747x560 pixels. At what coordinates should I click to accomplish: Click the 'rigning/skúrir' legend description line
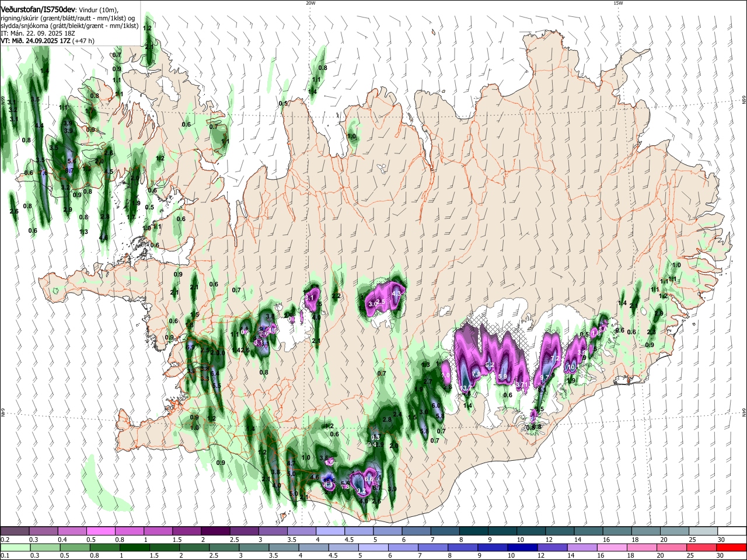coord(69,18)
